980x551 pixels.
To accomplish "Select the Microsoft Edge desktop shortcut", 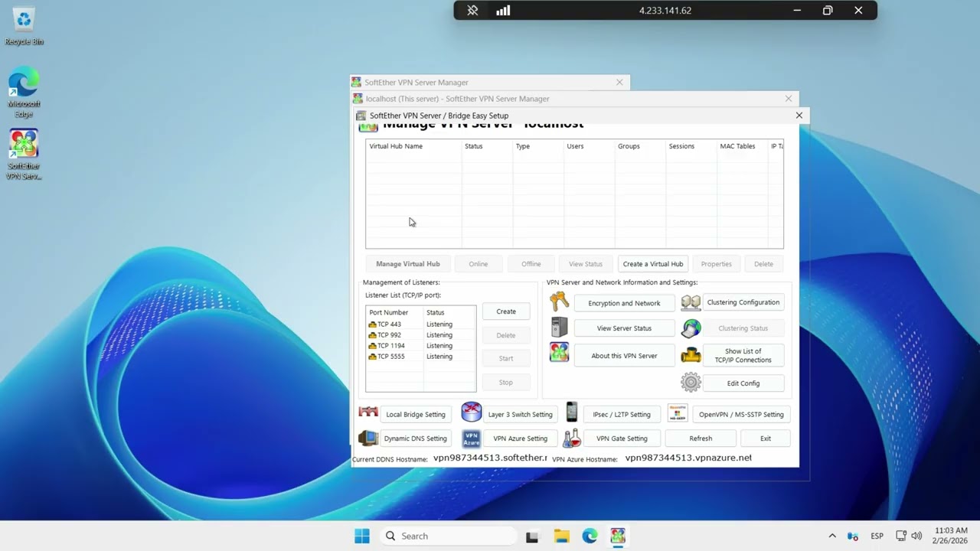I will click(24, 93).
